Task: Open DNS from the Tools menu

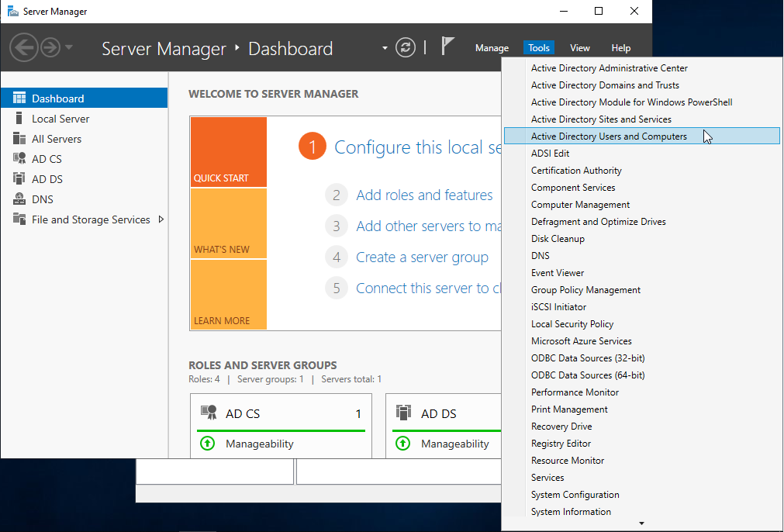Action: (641, 255)
